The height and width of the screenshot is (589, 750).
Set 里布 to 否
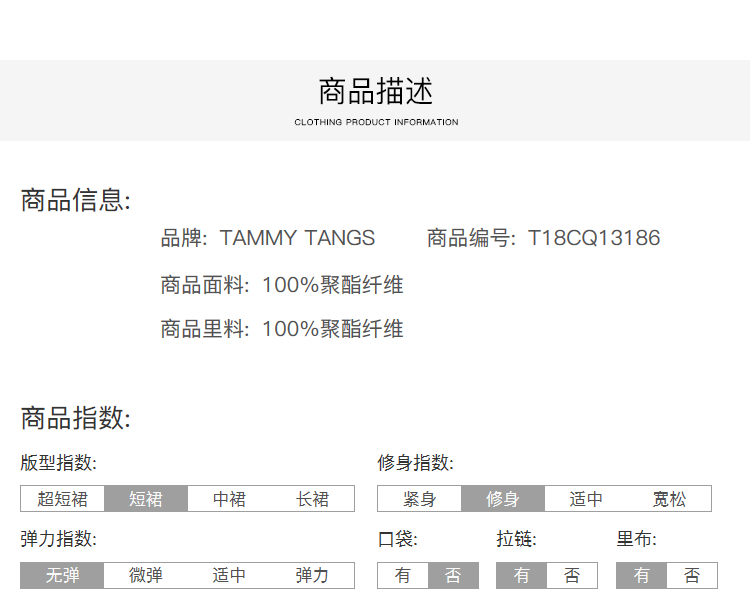pos(692,575)
